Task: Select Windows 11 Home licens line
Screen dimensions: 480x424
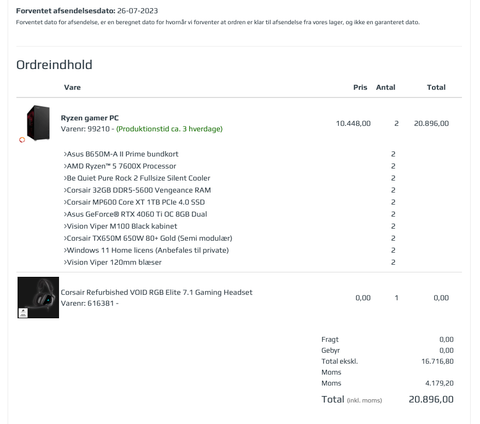Action: pos(146,250)
